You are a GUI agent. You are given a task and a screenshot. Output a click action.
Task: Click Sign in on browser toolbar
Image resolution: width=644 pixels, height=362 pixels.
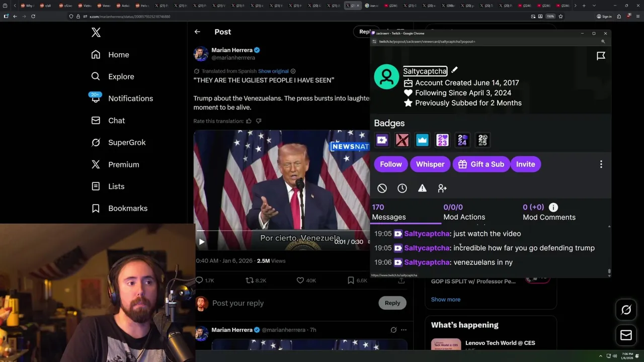coord(604,16)
